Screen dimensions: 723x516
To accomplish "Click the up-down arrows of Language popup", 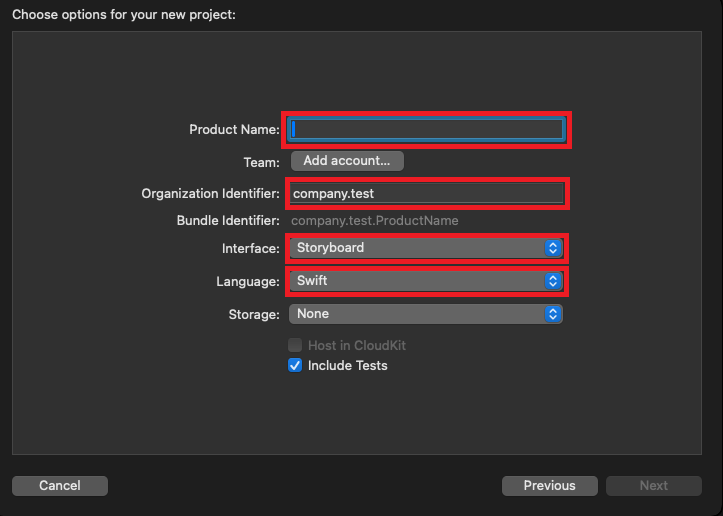I will 553,281.
